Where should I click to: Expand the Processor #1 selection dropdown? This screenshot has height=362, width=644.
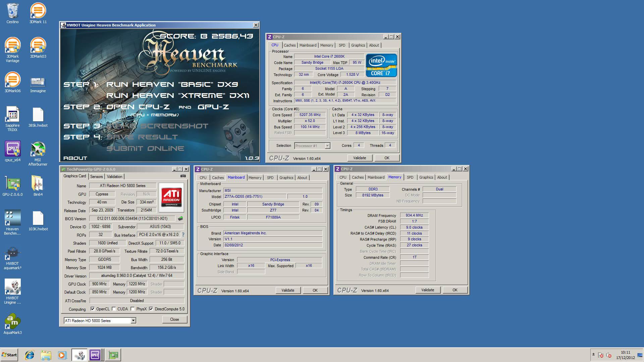pos(327,146)
